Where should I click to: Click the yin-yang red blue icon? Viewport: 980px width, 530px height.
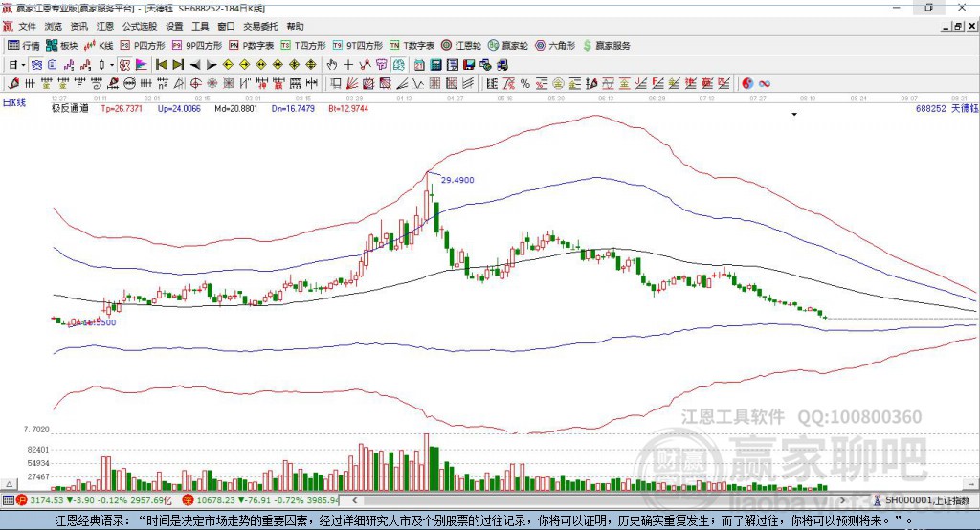click(747, 84)
